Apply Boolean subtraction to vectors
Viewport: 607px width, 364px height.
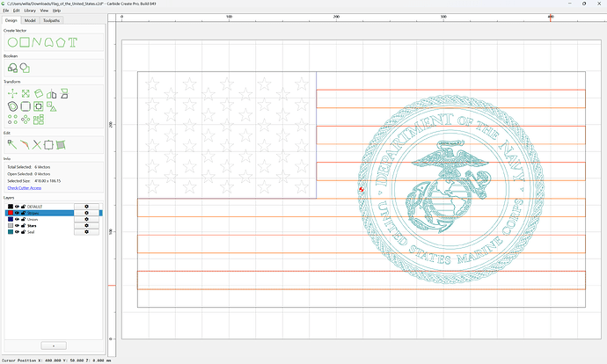[x=25, y=68]
